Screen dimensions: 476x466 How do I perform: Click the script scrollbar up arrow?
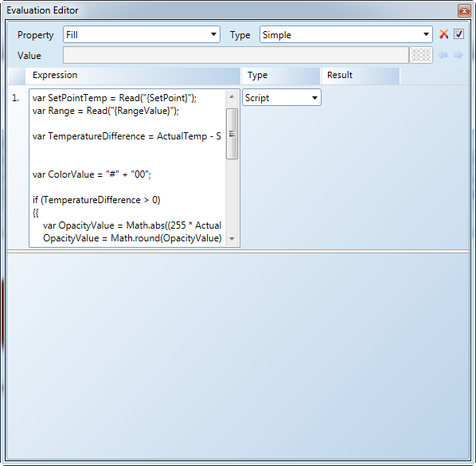point(232,97)
